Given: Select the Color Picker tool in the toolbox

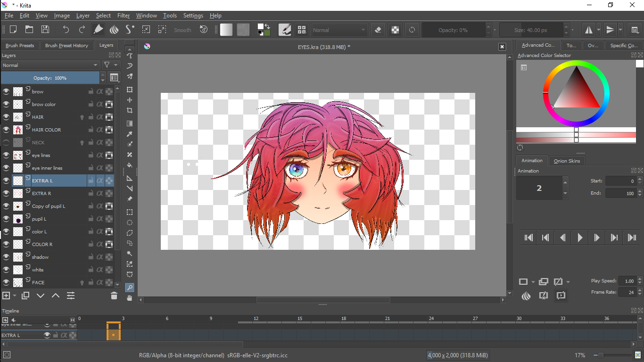Looking at the screenshot, I should pyautogui.click(x=130, y=134).
